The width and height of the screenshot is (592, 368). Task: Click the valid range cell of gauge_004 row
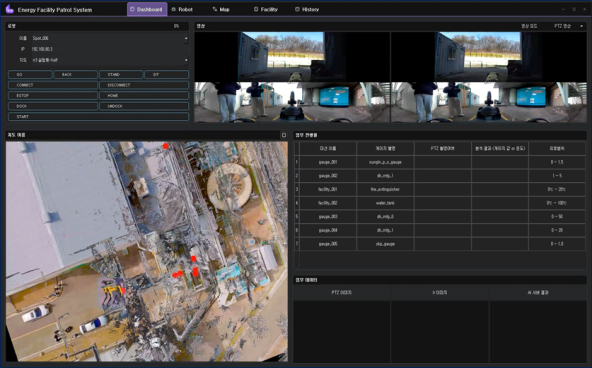tap(557, 230)
